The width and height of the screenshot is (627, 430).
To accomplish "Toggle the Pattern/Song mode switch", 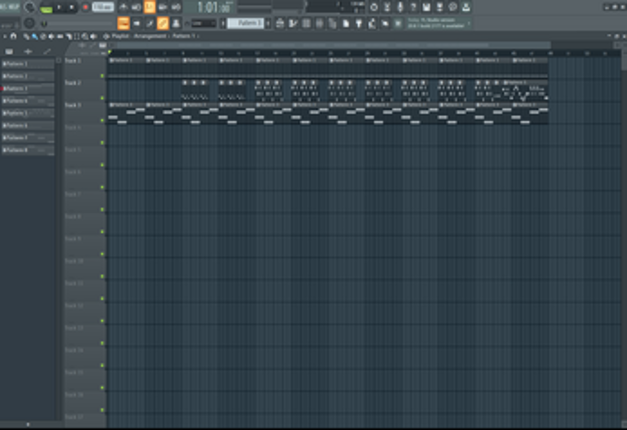I will tap(46, 8).
